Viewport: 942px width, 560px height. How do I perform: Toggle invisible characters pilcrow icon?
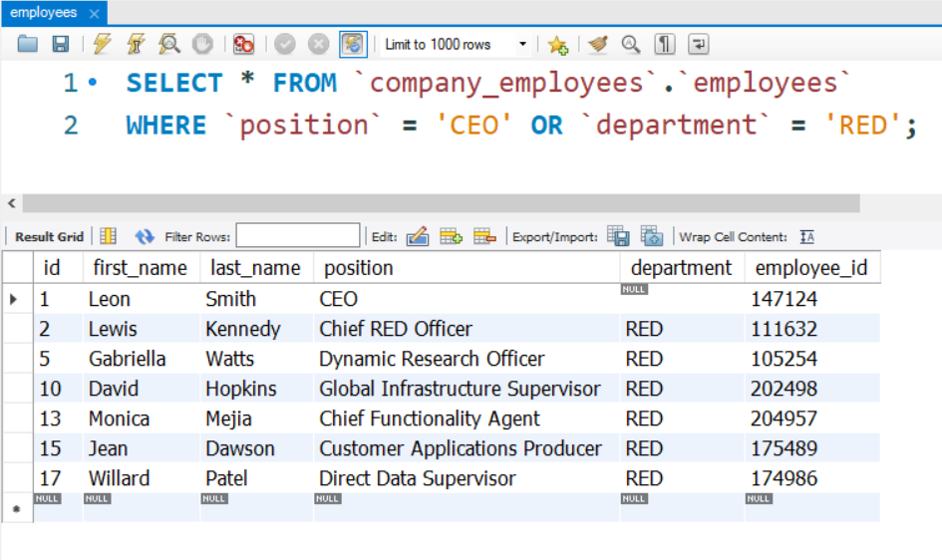(665, 45)
